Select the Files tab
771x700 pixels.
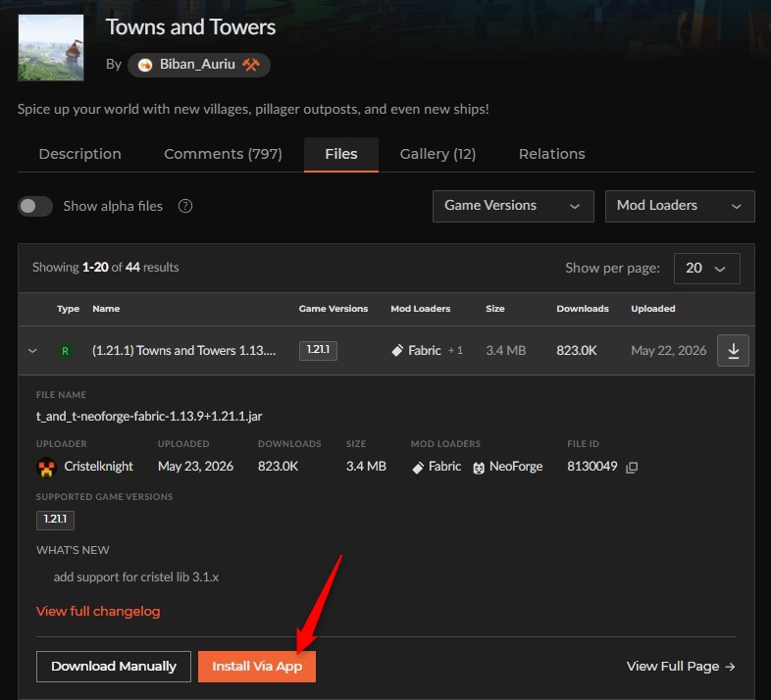coord(341,154)
